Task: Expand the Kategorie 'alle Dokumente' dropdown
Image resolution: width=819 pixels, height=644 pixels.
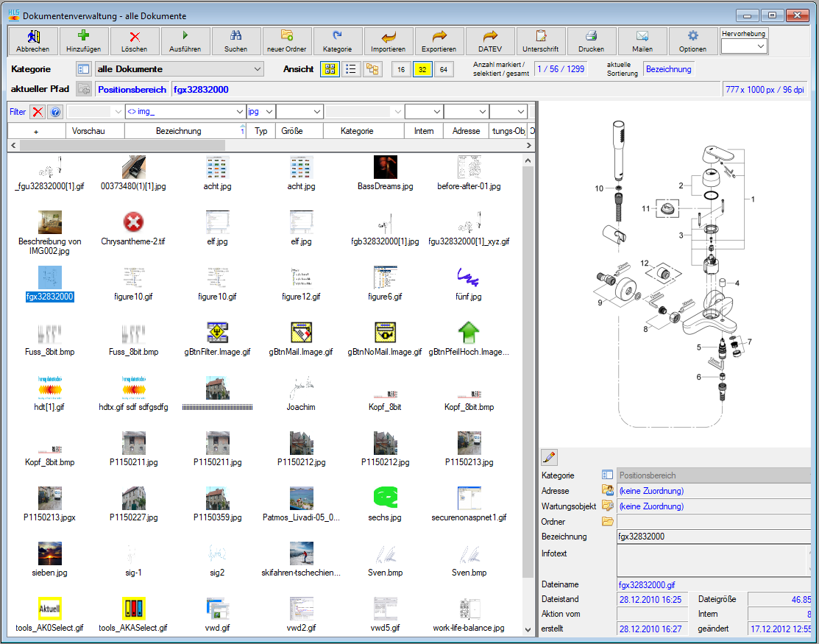Action: click(x=257, y=69)
